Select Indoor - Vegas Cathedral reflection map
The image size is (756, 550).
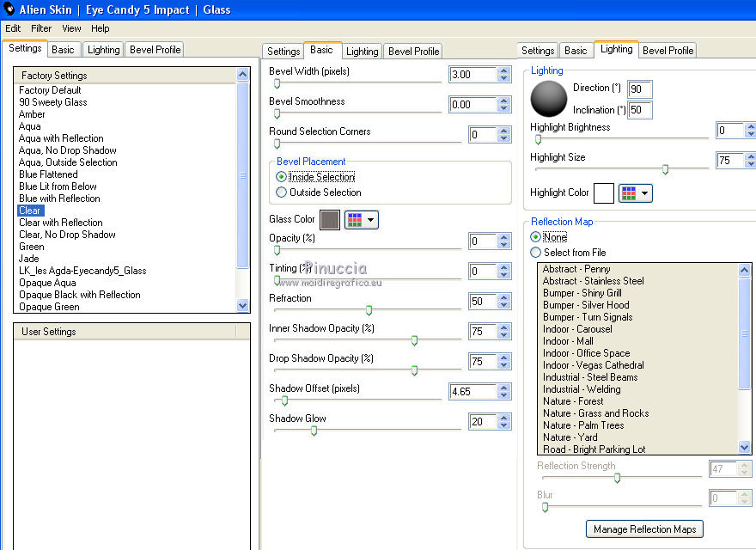tap(593, 365)
